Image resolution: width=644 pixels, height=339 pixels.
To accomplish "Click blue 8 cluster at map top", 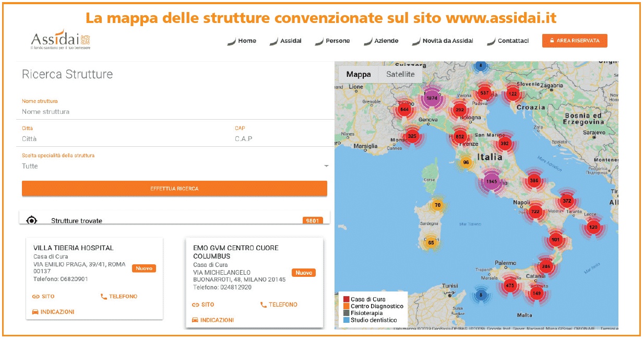I will (481, 66).
